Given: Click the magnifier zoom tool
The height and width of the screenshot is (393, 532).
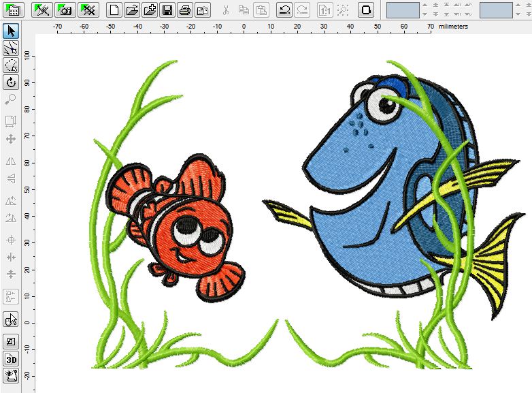Looking at the screenshot, I should (x=11, y=100).
